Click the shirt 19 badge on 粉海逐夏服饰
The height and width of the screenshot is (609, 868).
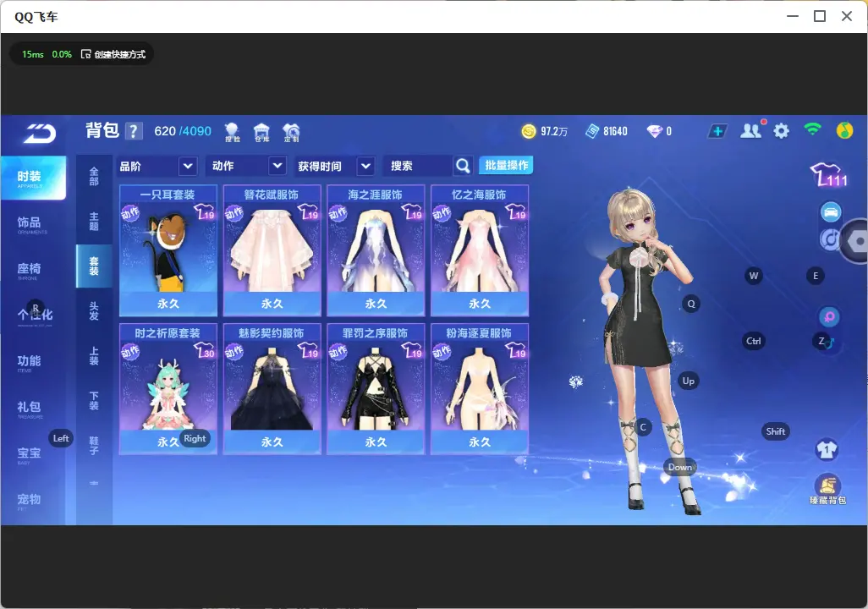(x=516, y=351)
